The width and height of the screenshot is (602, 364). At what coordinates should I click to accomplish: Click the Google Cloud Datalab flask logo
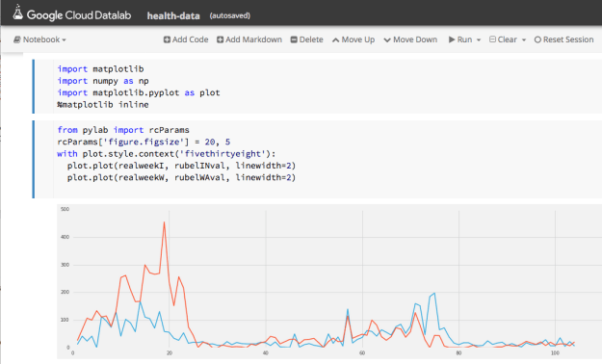point(17,13)
